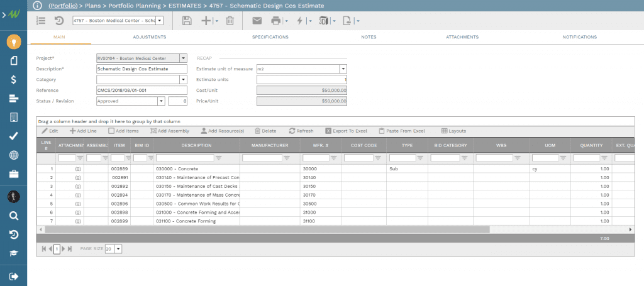Open the dollar sign cost module in sidebar
Viewport: 644px width, 286px height.
point(13,79)
